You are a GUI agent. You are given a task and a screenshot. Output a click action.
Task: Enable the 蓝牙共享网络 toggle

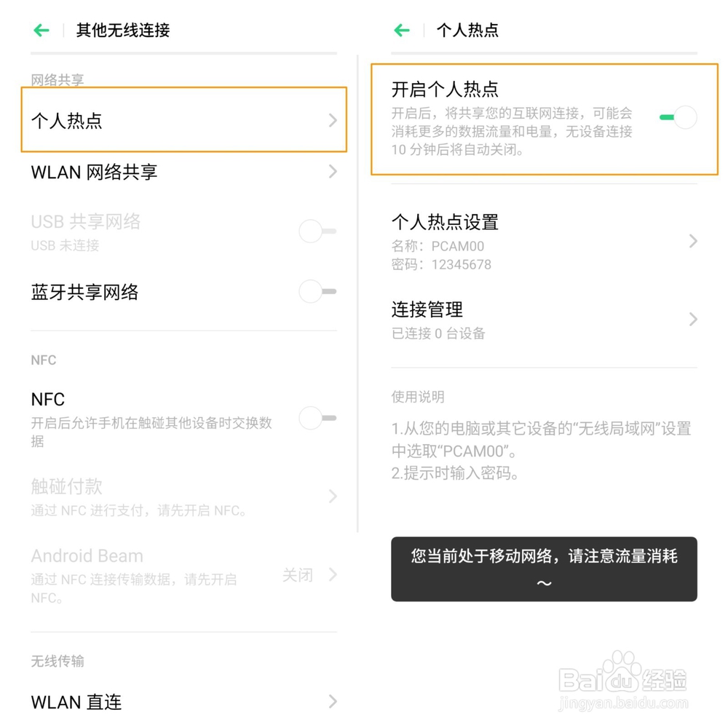click(x=318, y=292)
